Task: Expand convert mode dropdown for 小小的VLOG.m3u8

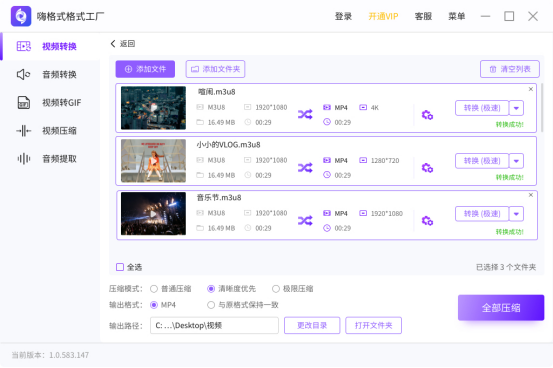Action: 516,161
